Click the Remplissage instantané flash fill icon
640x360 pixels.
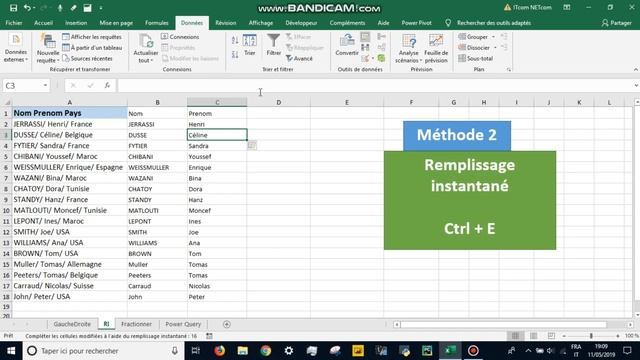point(365,37)
